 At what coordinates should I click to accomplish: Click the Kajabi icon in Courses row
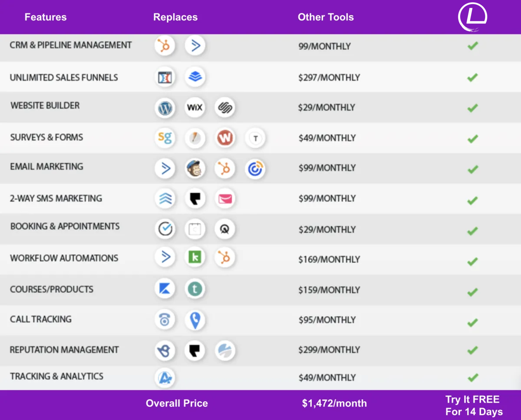pyautogui.click(x=165, y=289)
